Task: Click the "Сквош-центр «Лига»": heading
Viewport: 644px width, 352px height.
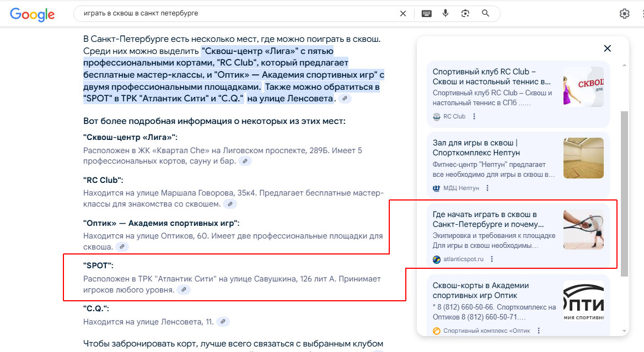Action: coord(130,137)
